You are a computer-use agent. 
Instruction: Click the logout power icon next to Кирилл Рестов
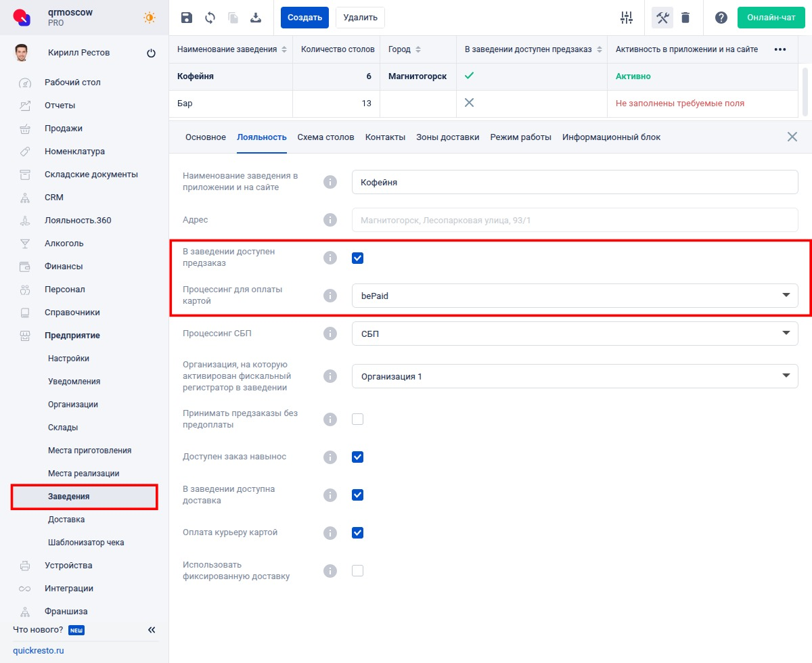pyautogui.click(x=152, y=53)
